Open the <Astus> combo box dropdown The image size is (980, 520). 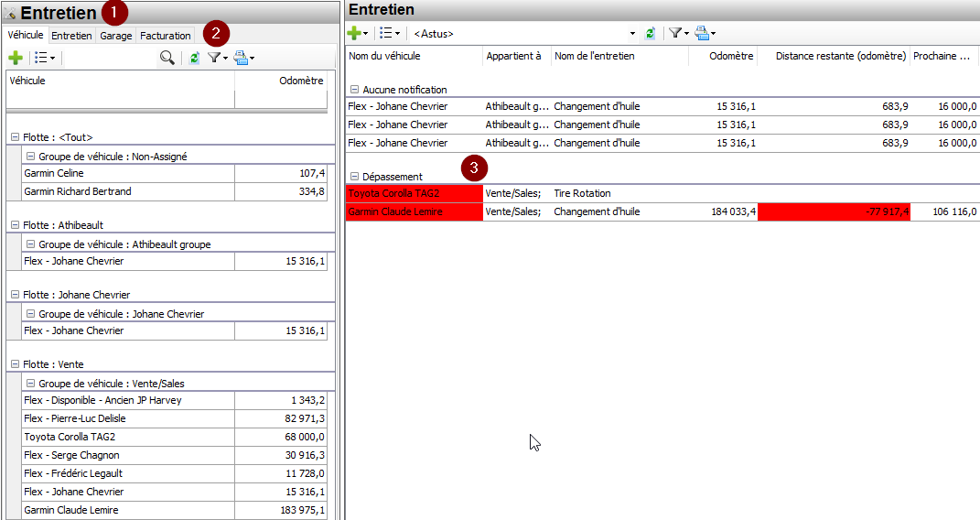[632, 34]
